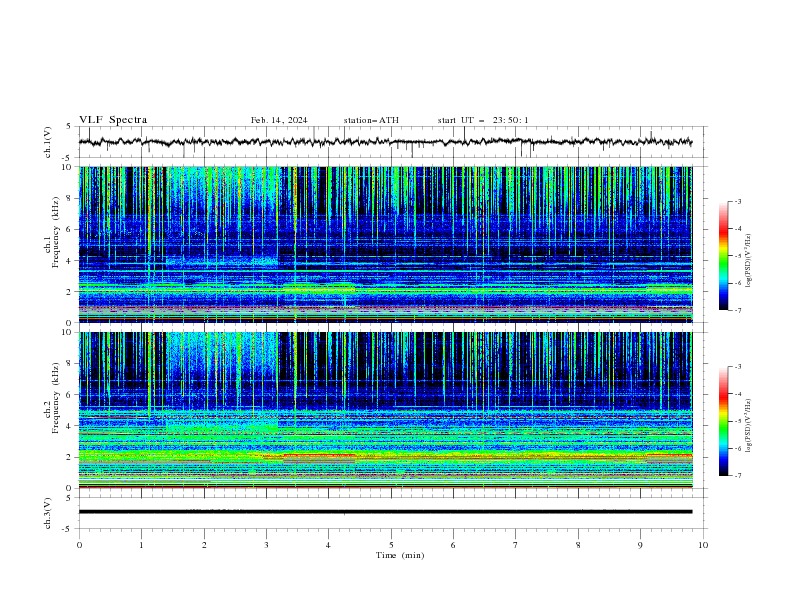The width and height of the screenshot is (792, 612).
Task: Click the "4" kHz tick on ch.2 frequency axis
Action: pos(71,426)
